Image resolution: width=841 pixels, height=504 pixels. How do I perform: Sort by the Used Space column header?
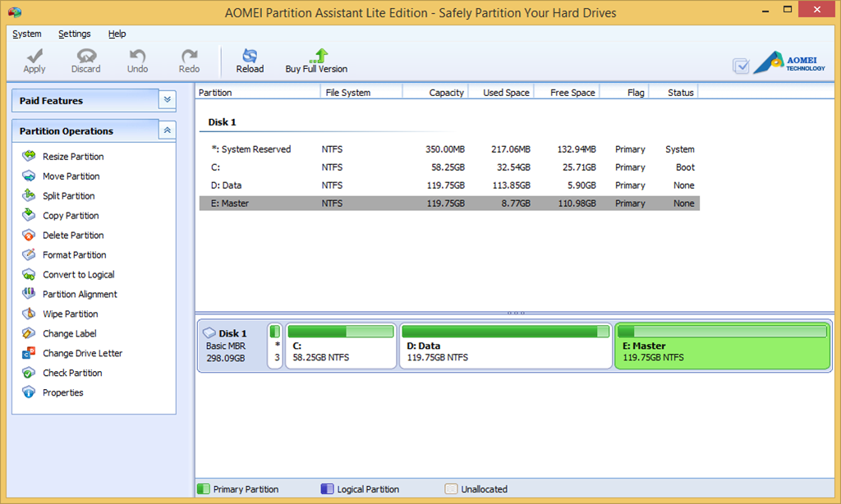(x=502, y=92)
